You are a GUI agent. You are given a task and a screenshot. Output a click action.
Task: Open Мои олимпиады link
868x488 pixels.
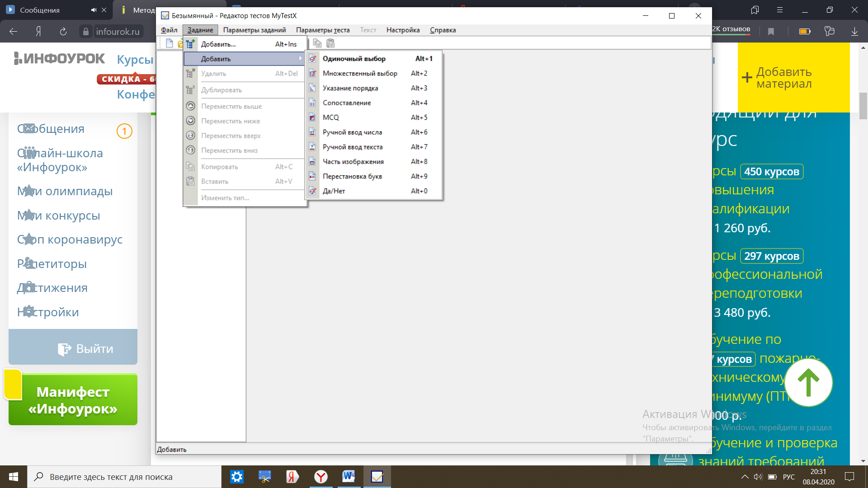pyautogui.click(x=65, y=191)
